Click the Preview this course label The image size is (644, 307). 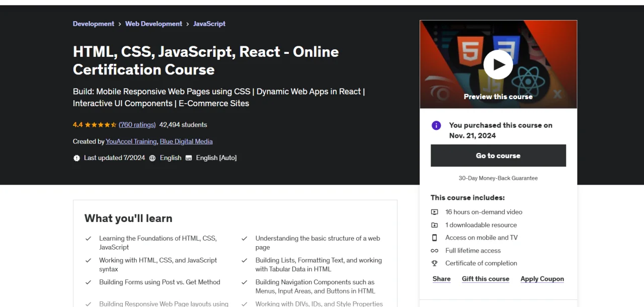pos(498,97)
